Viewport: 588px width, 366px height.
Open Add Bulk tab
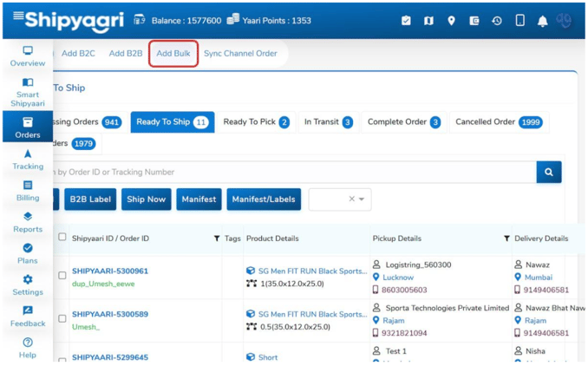point(173,54)
